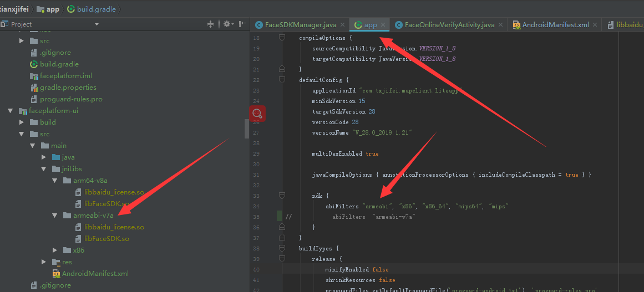The width and height of the screenshot is (644, 292).
Task: Click the Project panel vertical scrollbar thumb
Action: click(x=247, y=129)
